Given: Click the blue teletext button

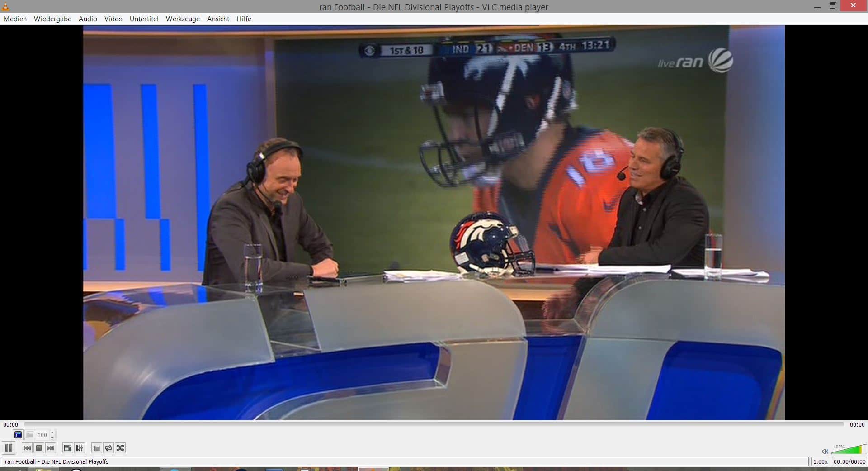Looking at the screenshot, I should tap(18, 435).
